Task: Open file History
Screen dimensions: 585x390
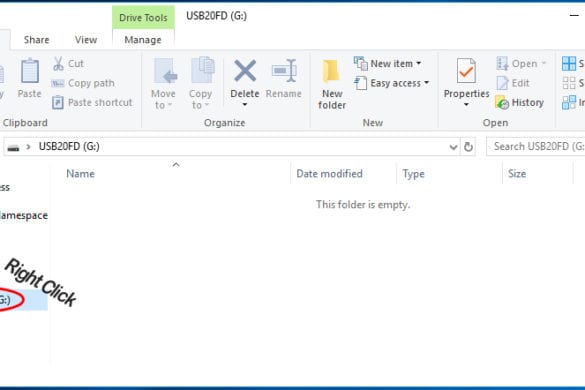Action: (x=519, y=103)
